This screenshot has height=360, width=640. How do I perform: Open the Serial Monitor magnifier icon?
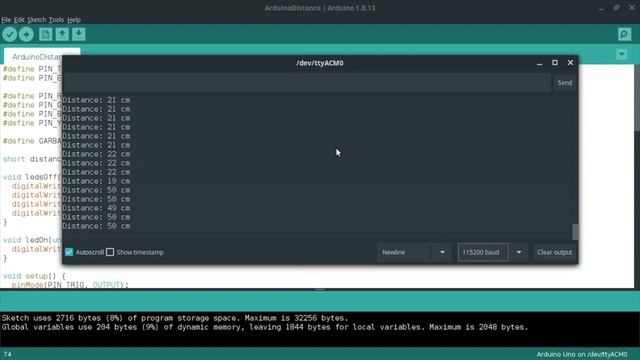coord(624,34)
